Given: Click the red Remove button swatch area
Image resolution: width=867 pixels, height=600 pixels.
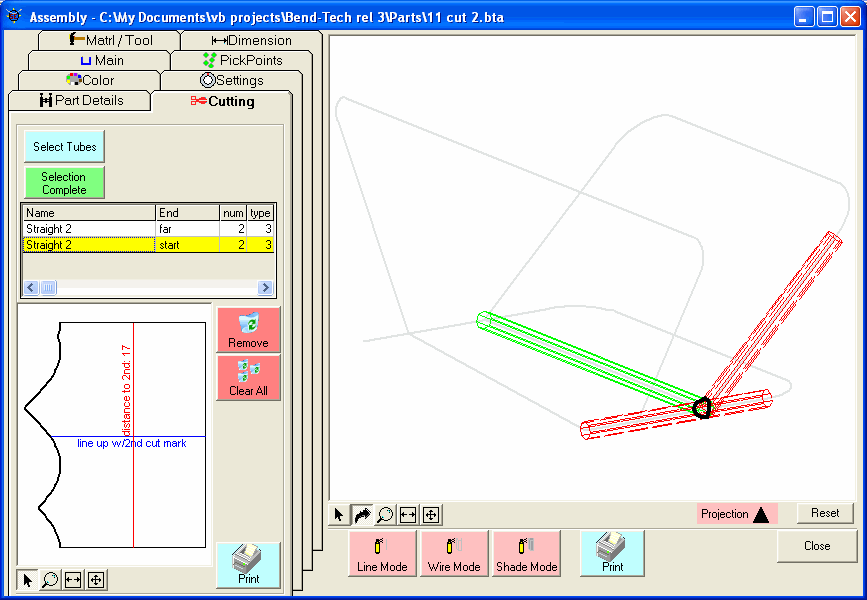Looking at the screenshot, I should tap(248, 329).
